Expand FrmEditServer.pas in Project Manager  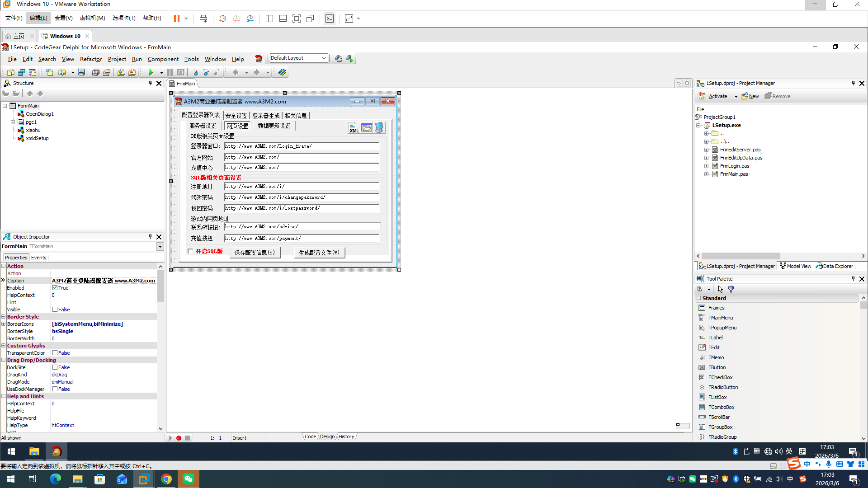706,150
